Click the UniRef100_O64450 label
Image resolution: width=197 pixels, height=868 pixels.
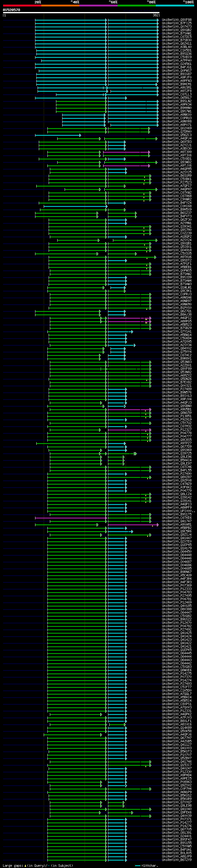coord(177,551)
